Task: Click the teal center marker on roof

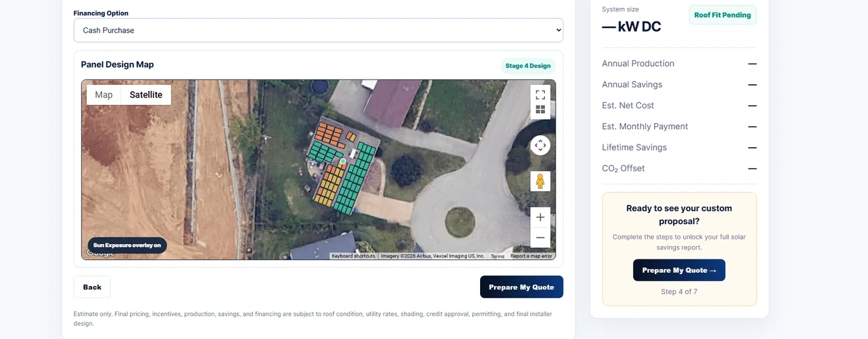Action: coord(343,161)
